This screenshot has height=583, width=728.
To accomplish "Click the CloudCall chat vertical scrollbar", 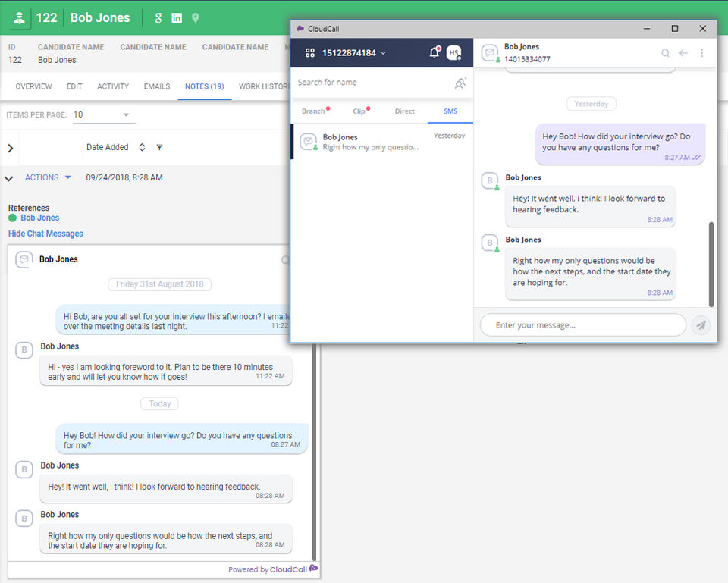I will coord(711,264).
